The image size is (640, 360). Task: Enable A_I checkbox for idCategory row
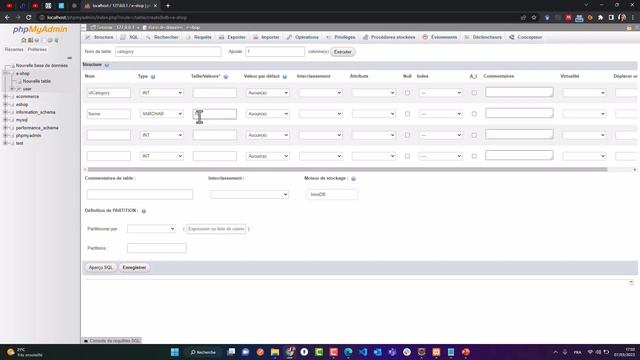coord(474,93)
